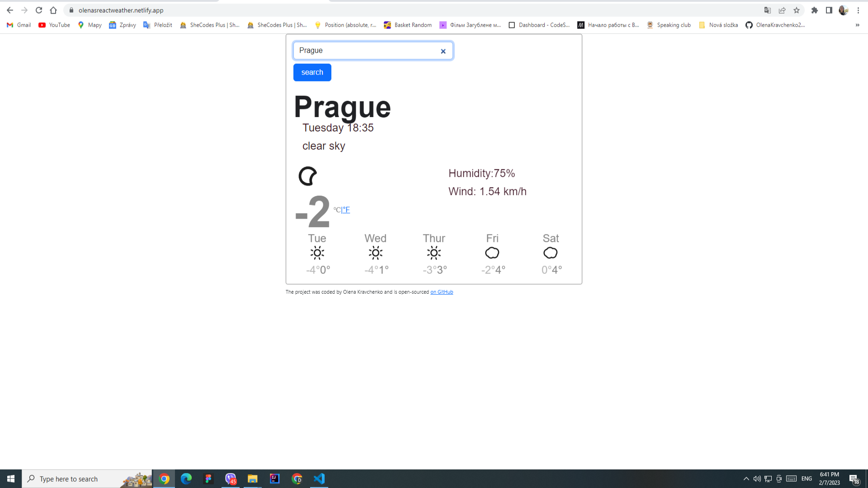
Task: Open the GitHub source code link
Action: point(442,292)
